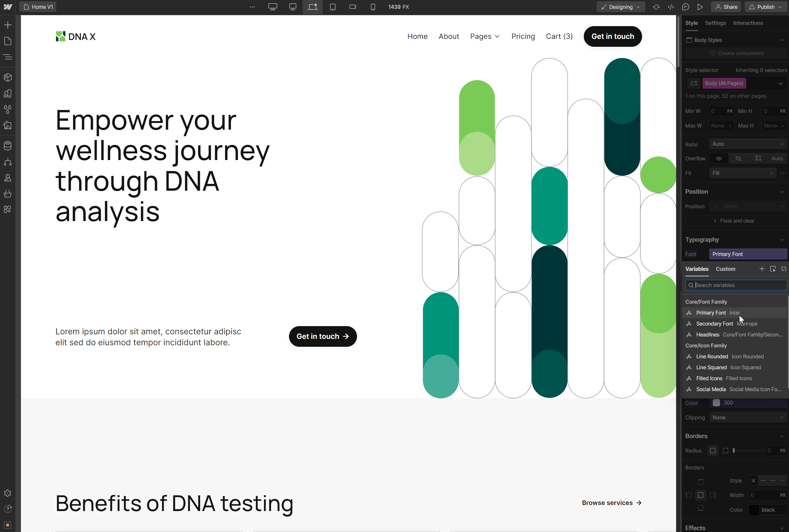Open the Help icon in the left sidebar
789x532 pixels.
pos(8,509)
